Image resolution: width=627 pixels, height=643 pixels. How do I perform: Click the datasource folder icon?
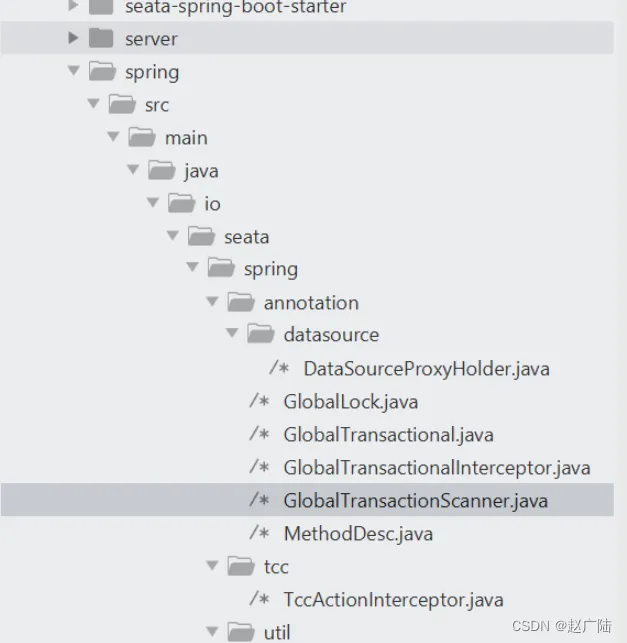point(260,333)
